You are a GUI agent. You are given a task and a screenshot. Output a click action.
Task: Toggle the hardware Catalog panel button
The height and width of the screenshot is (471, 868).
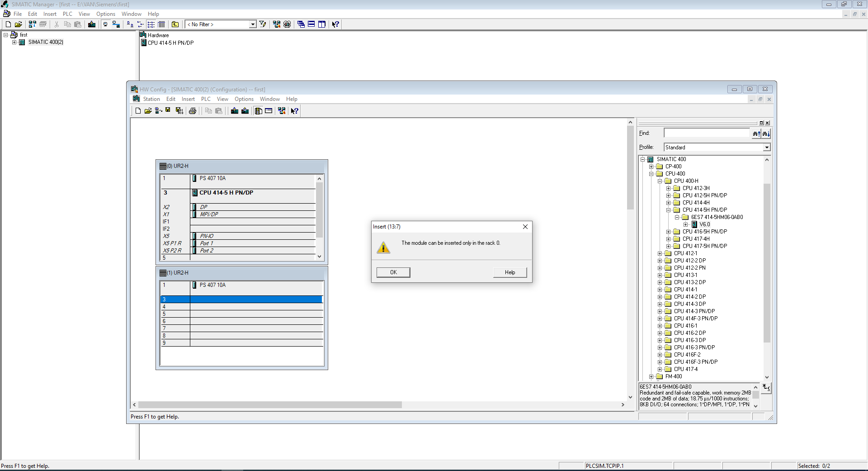coord(259,111)
